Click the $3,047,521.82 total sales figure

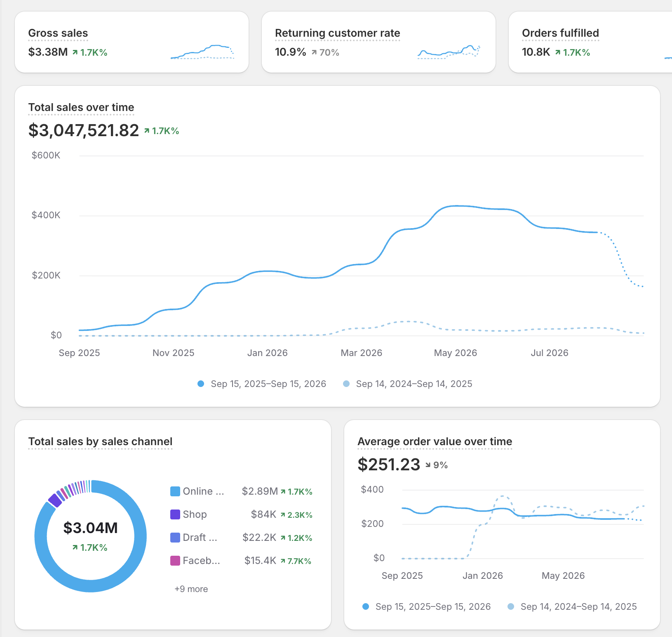click(x=83, y=130)
